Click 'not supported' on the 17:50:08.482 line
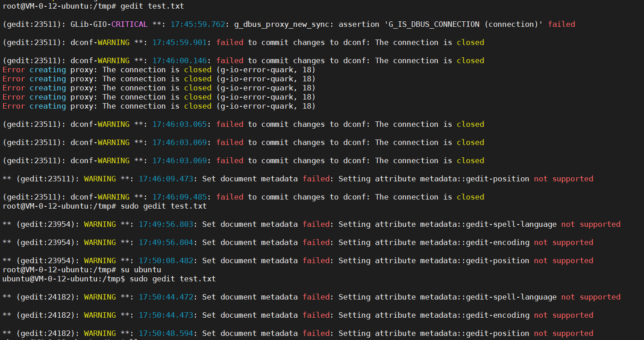 [564, 260]
